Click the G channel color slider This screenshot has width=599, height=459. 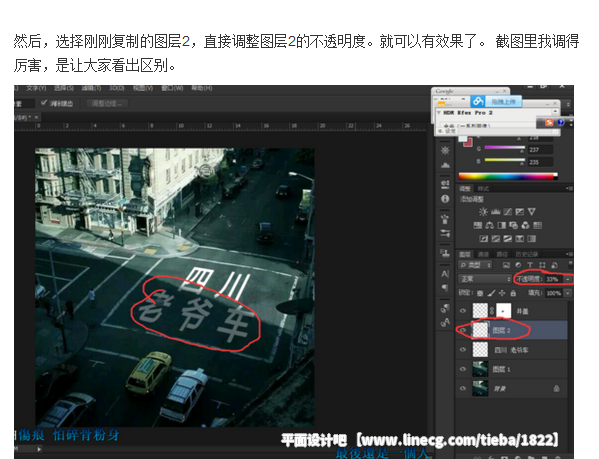pos(505,149)
